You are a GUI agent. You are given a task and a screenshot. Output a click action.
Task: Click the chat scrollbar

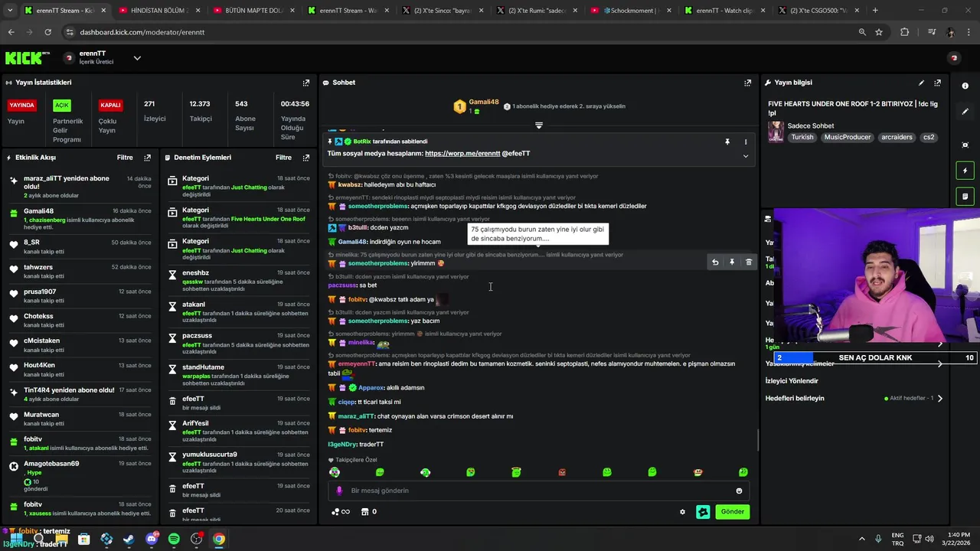point(758,440)
